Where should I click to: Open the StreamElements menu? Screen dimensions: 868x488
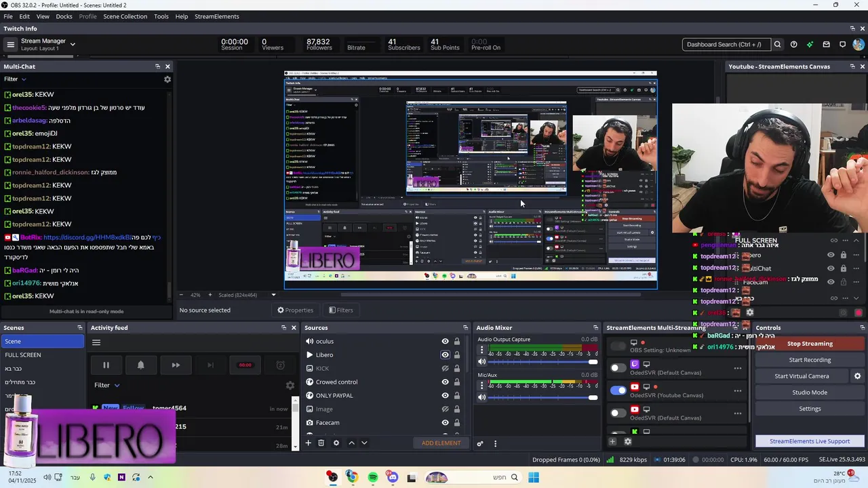point(217,16)
